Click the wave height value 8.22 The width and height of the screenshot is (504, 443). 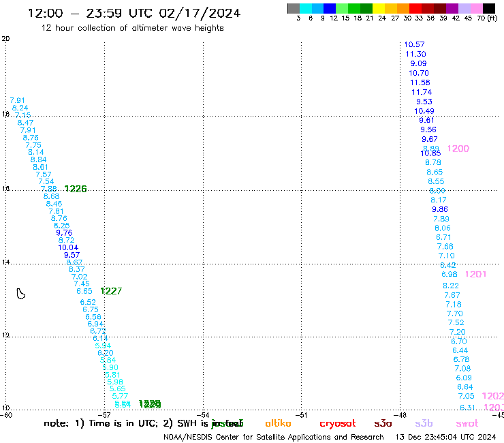pos(451,286)
